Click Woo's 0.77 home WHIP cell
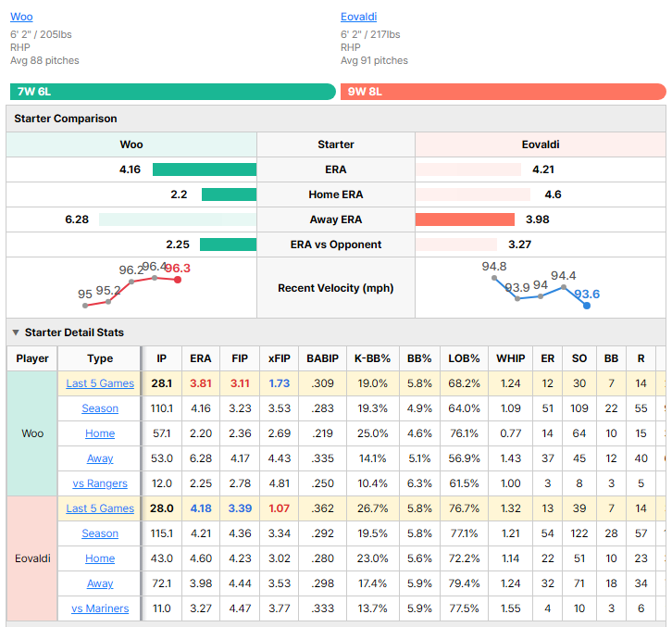672x627 pixels. (x=510, y=433)
